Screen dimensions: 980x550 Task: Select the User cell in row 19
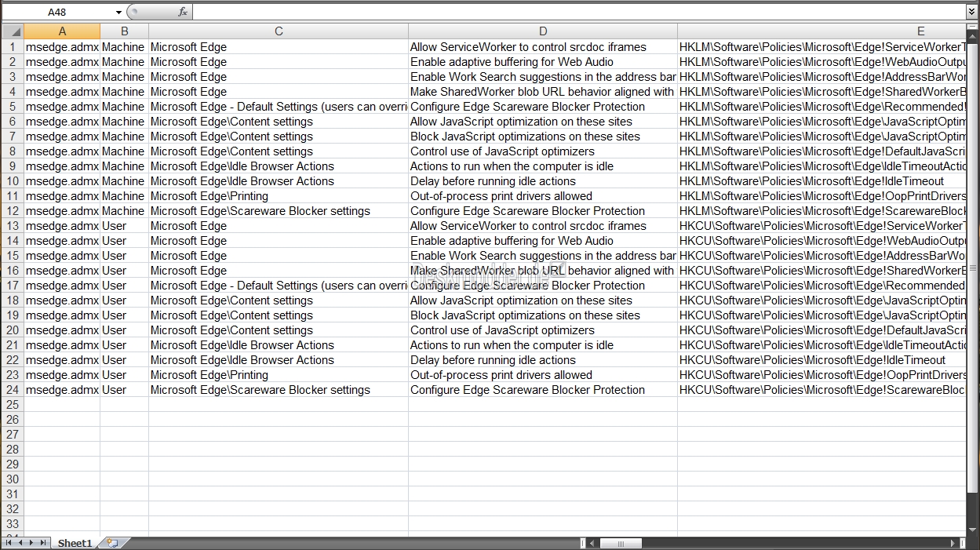click(124, 315)
